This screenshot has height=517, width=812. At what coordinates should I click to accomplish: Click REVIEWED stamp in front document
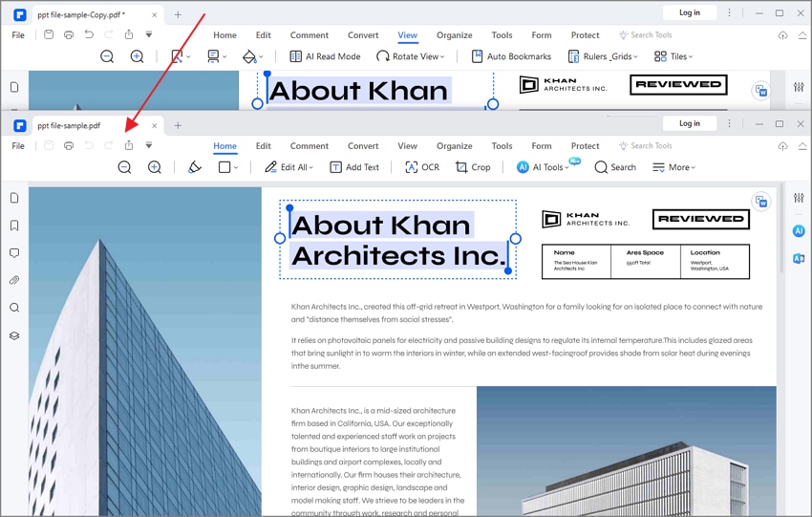(x=701, y=219)
